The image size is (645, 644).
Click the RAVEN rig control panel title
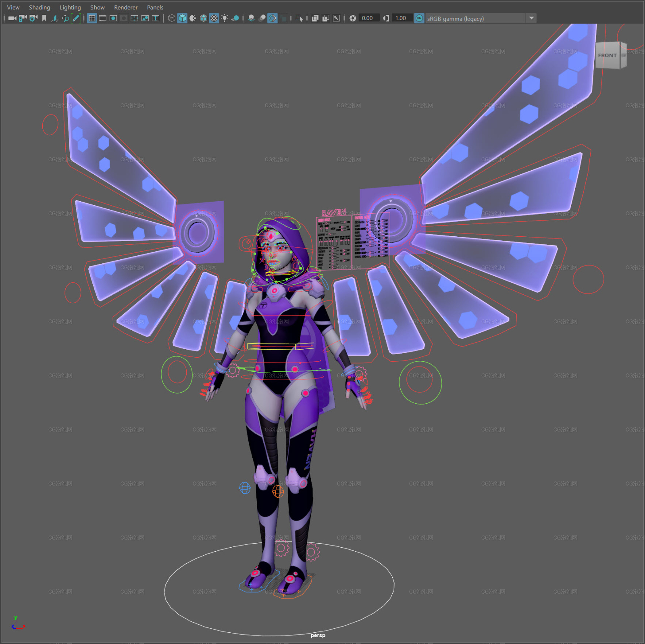(x=334, y=213)
